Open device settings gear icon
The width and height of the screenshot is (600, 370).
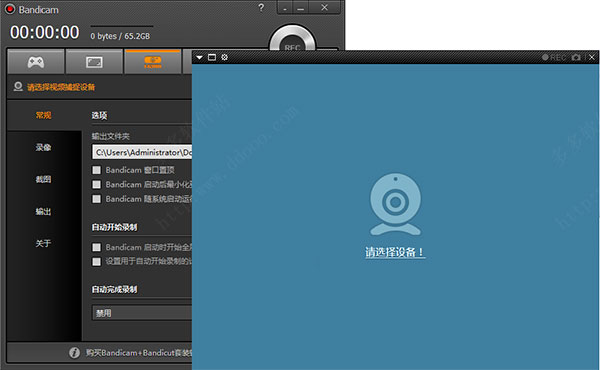pos(225,57)
